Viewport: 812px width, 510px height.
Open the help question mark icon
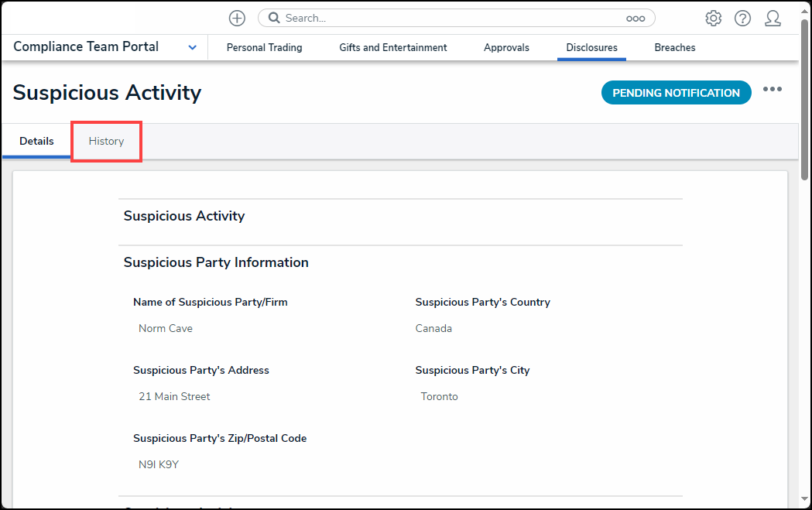point(742,18)
